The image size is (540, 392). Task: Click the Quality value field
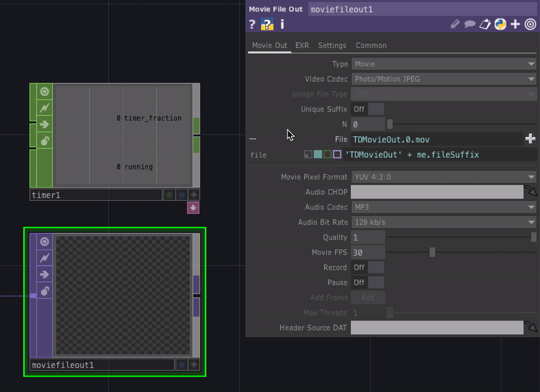pos(368,237)
